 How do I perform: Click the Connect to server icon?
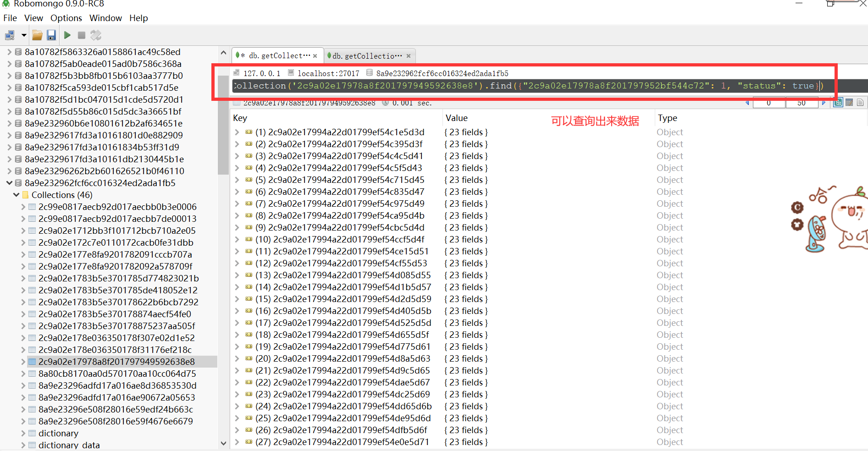pos(9,35)
